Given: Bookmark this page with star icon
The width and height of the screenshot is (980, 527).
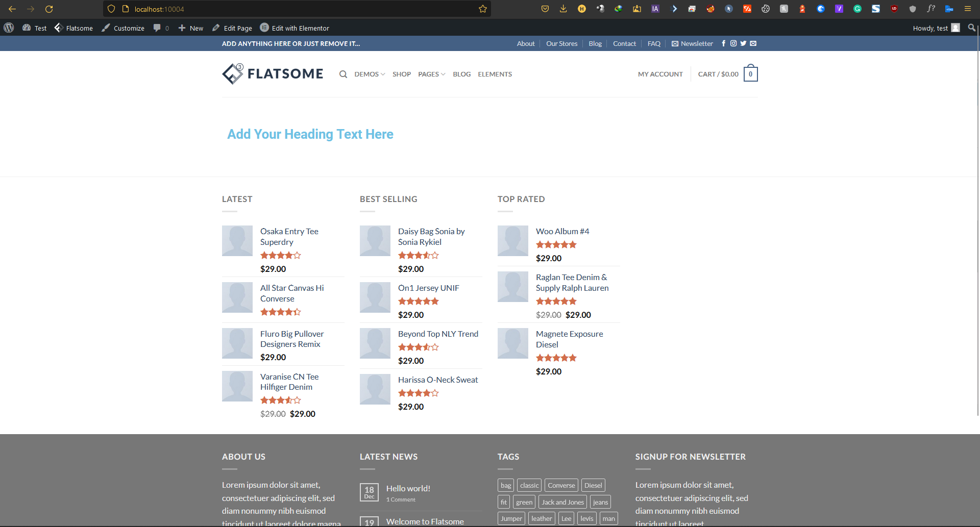Looking at the screenshot, I should coord(482,9).
